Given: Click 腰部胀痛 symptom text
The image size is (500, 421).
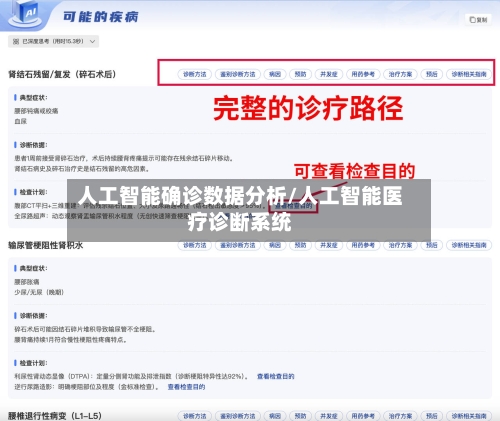Looking at the screenshot, I should (x=27, y=282).
